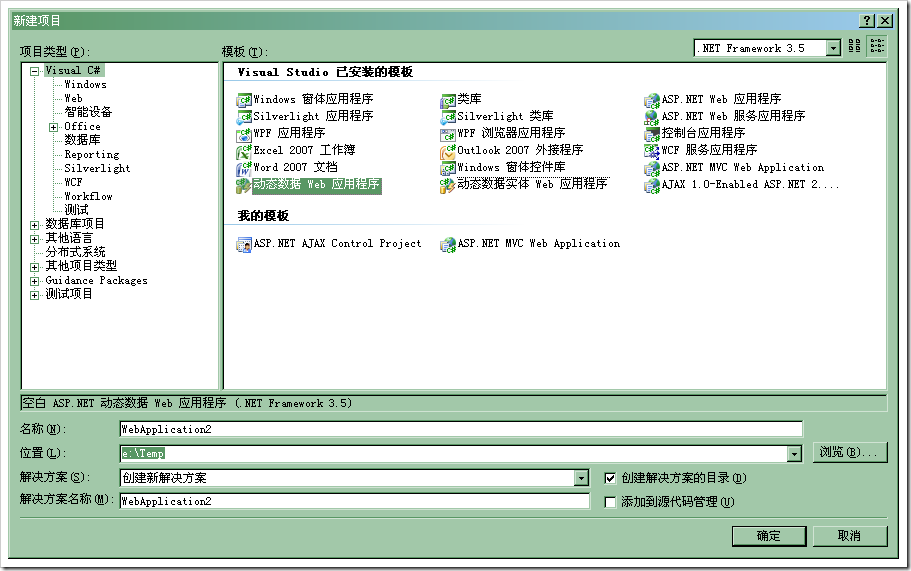Switch templates to small icons view
The width and height of the screenshot is (911, 571).
tap(877, 46)
